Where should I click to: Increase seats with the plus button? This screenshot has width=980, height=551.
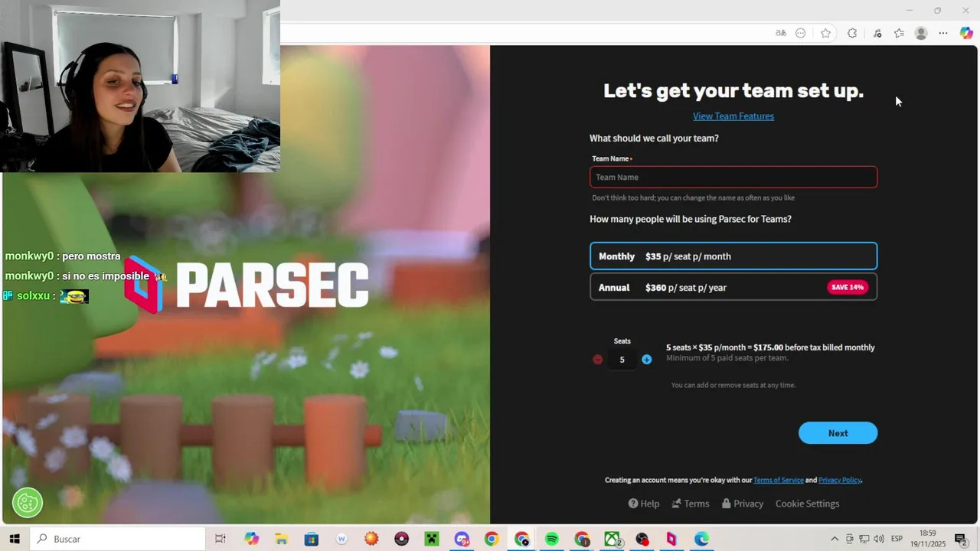[x=647, y=360]
